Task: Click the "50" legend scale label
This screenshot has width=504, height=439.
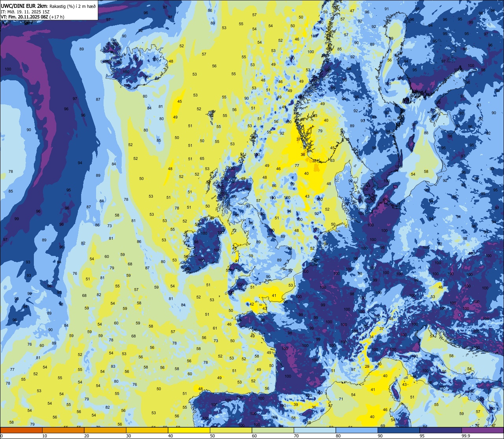Action: click(213, 436)
